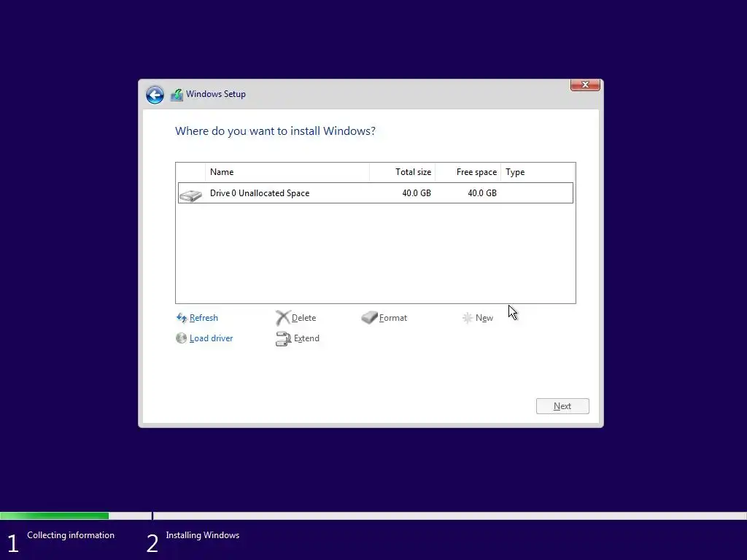The height and width of the screenshot is (560, 747).
Task: Click the "Where do you want to install Windows?" heading
Action: (275, 131)
